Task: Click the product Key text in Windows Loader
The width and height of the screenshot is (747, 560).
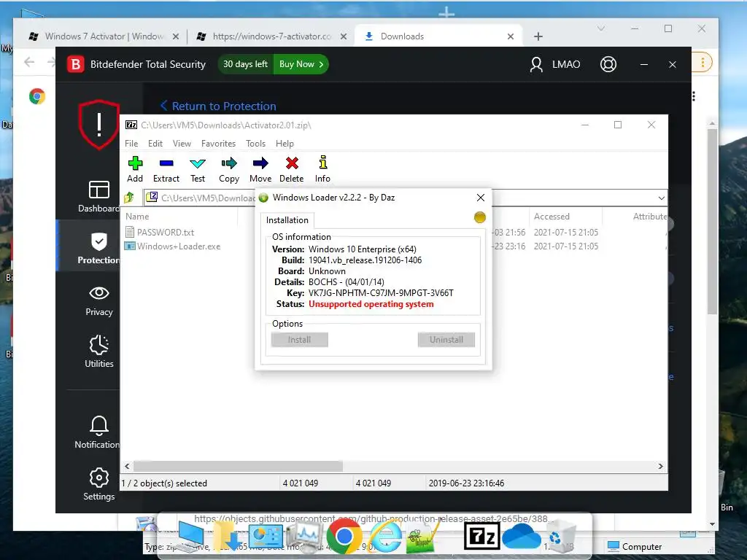Action: (381, 293)
